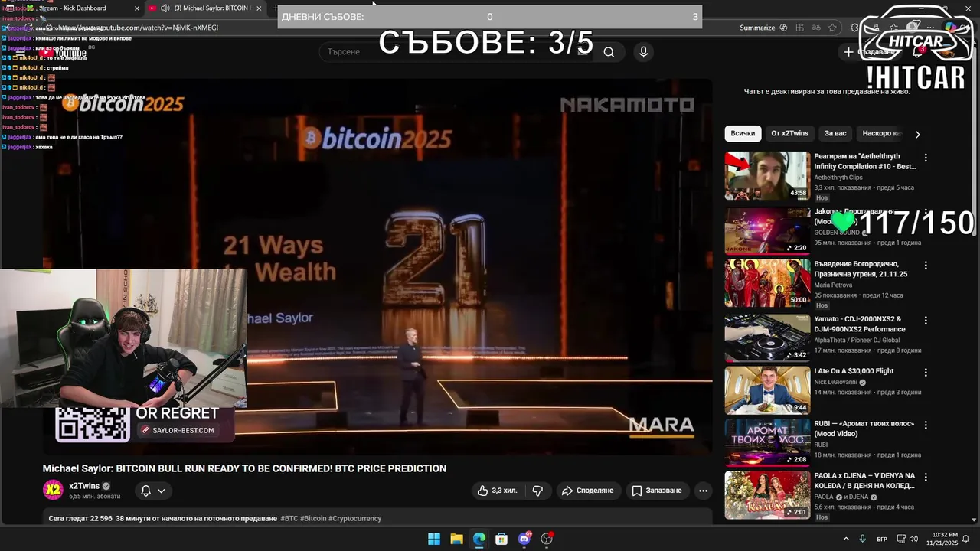Open PAOLA x DJENA Koleda thumbnail
980x551 pixels.
pyautogui.click(x=767, y=494)
